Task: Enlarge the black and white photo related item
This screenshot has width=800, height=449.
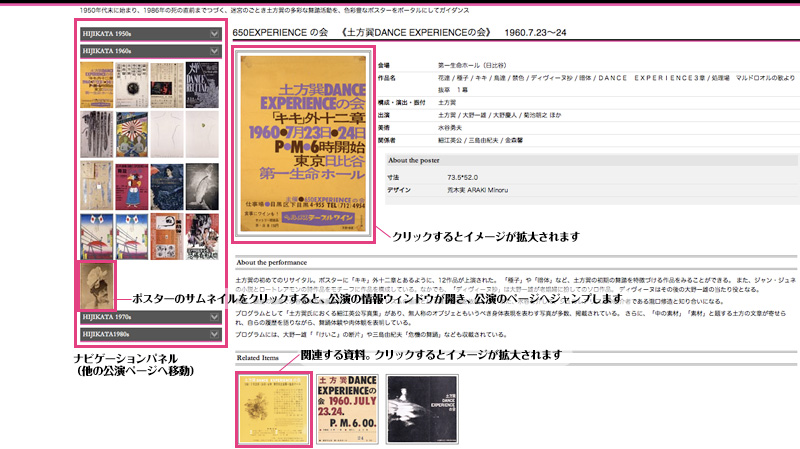Action: tap(422, 409)
